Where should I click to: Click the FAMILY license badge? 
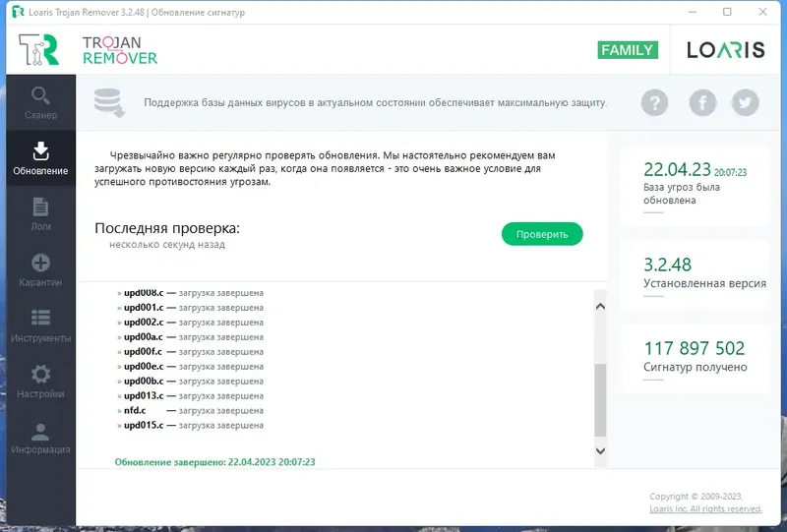pos(628,50)
